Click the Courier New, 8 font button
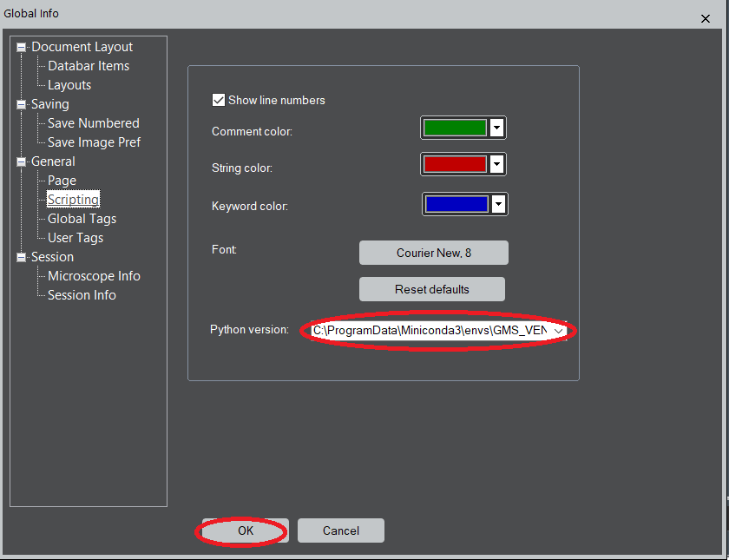The height and width of the screenshot is (560, 729). click(434, 253)
